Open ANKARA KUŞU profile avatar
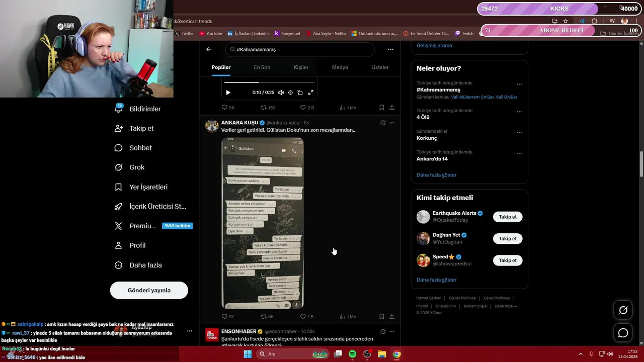 pos(212,126)
